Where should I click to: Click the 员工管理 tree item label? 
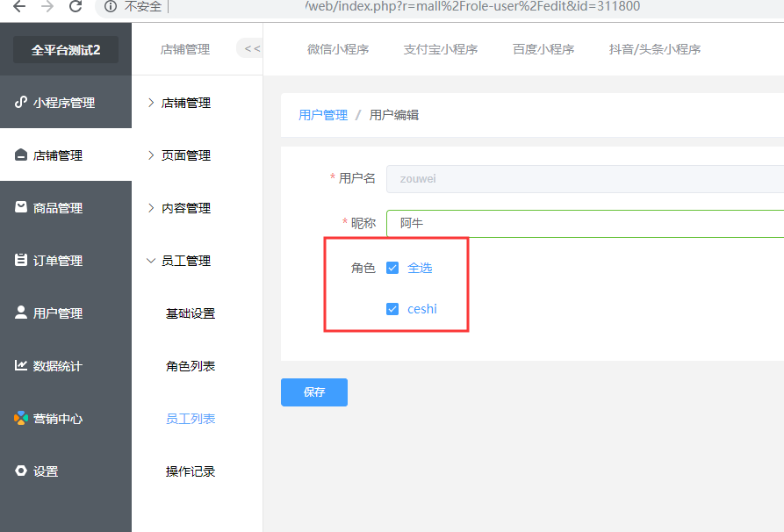[186, 261]
